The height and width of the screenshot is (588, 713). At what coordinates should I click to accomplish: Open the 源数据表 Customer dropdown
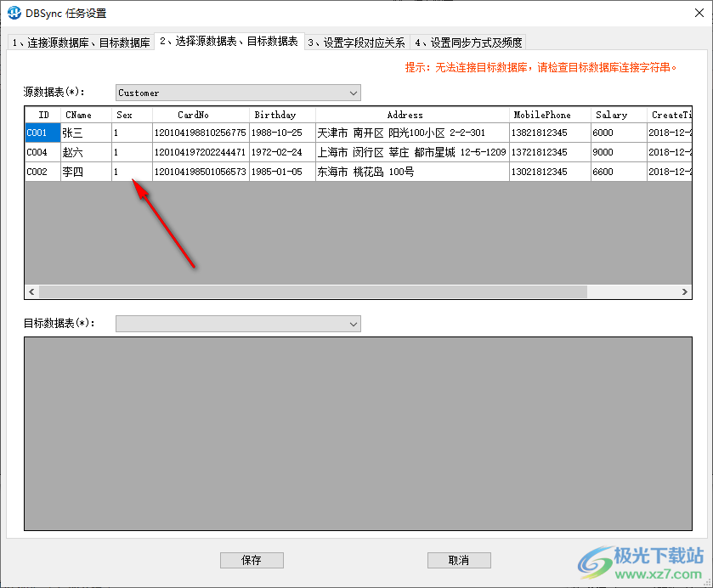(x=238, y=93)
